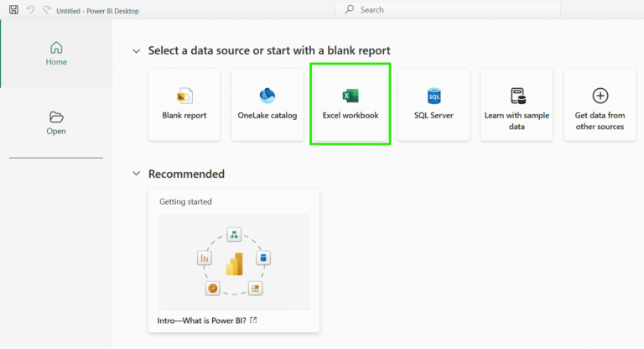The height and width of the screenshot is (349, 644).
Task: Open the Excel workbook data source
Action: point(351,104)
